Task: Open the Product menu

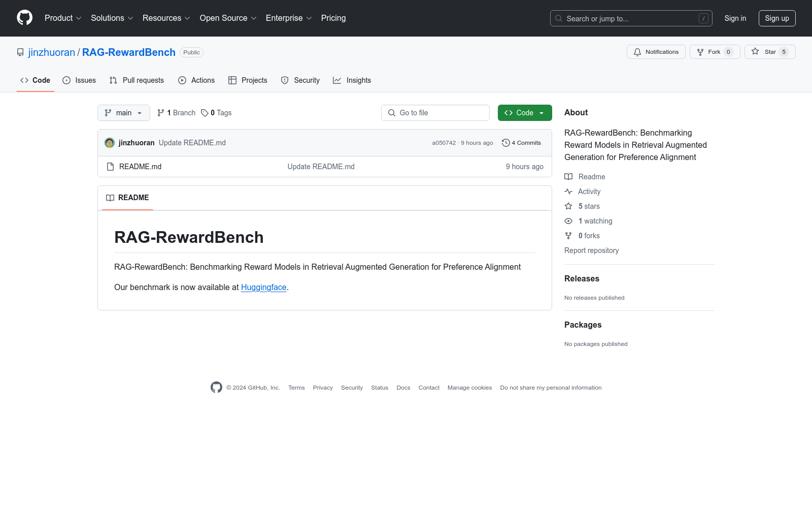Action: tap(63, 18)
